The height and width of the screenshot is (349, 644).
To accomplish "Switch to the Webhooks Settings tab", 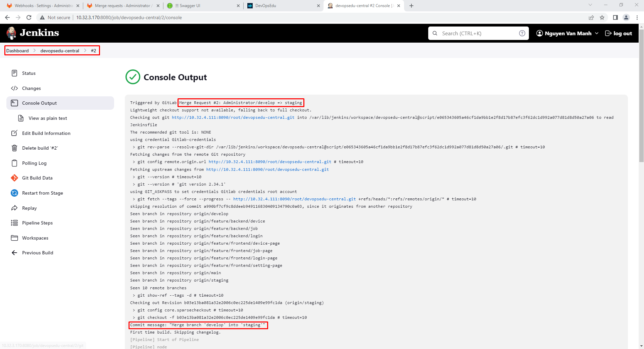I will tap(43, 6).
